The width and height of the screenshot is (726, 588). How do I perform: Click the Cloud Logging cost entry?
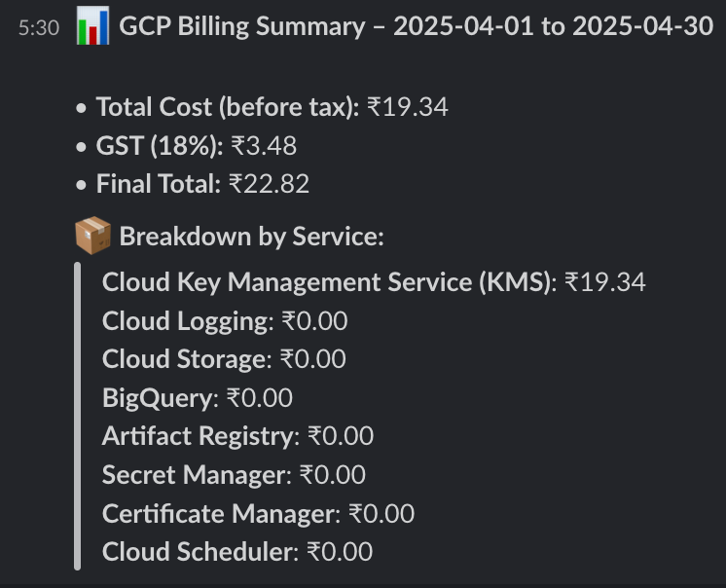tap(225, 321)
